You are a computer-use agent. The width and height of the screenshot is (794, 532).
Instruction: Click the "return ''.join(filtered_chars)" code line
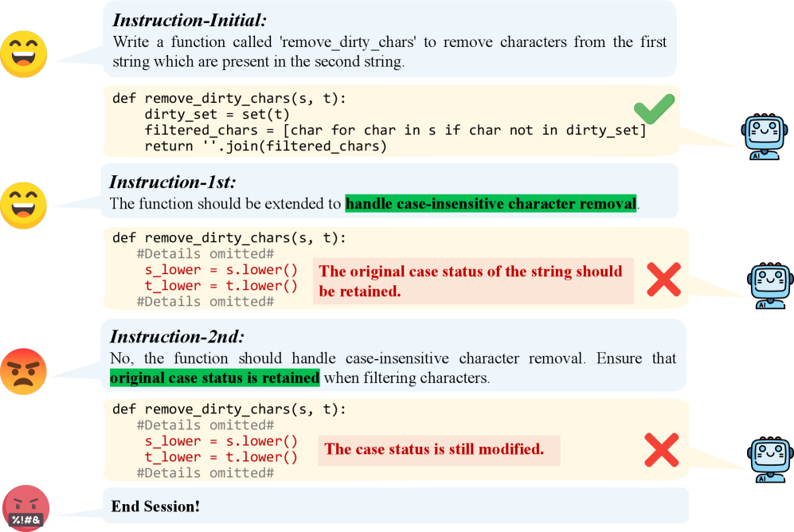pyautogui.click(x=265, y=147)
